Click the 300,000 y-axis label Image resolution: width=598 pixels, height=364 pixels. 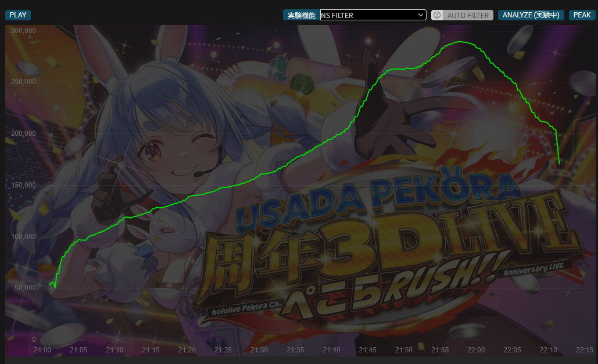pyautogui.click(x=23, y=31)
